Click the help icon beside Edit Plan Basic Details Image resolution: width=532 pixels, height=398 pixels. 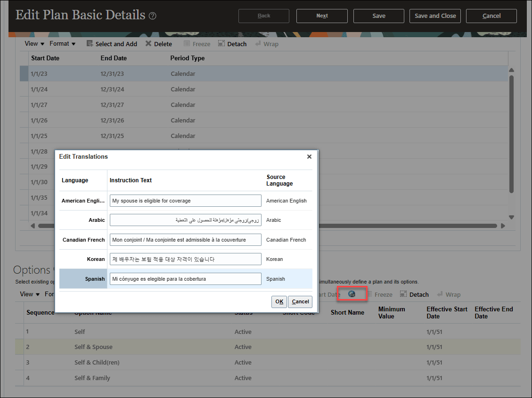(152, 16)
